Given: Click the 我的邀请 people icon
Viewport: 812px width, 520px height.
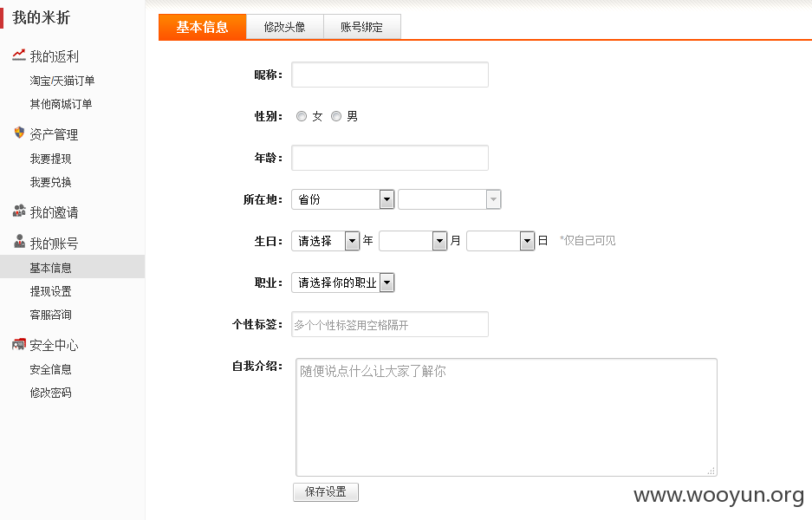Looking at the screenshot, I should [19, 211].
